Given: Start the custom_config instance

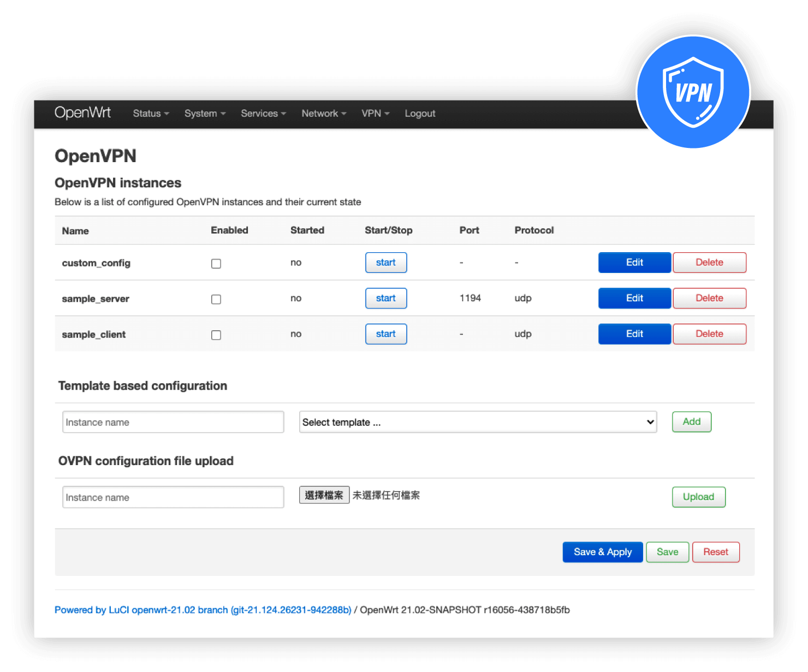Looking at the screenshot, I should [x=386, y=263].
